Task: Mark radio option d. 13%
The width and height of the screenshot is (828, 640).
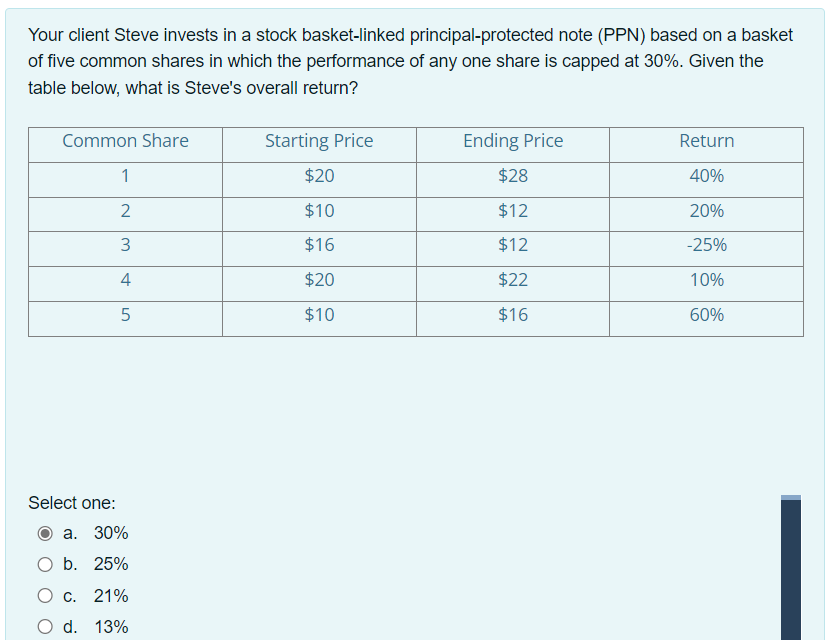Action: click(45, 627)
